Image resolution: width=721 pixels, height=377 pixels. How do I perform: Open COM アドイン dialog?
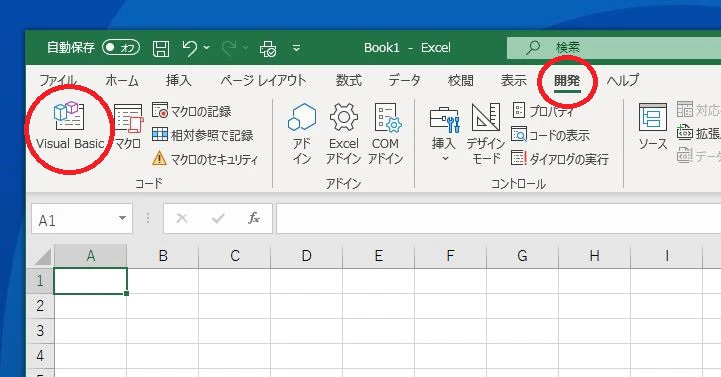pos(385,133)
